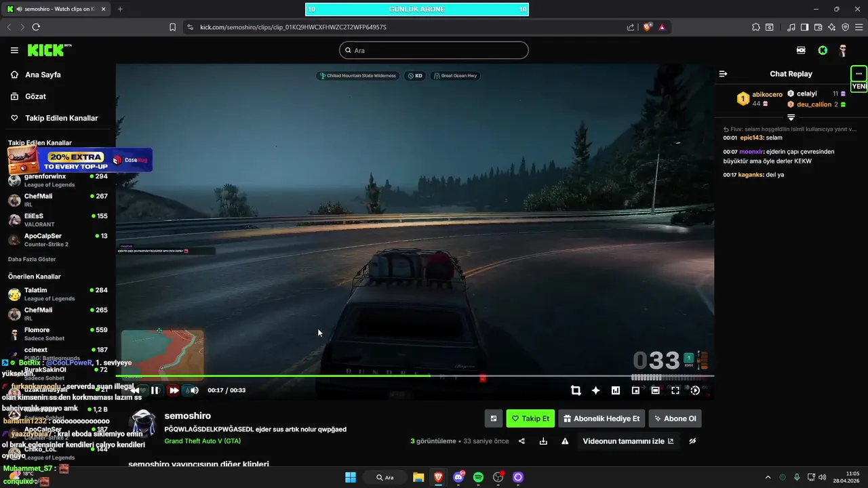868x488 pixels.
Task: Click moonxir username in chat
Action: click(x=751, y=152)
